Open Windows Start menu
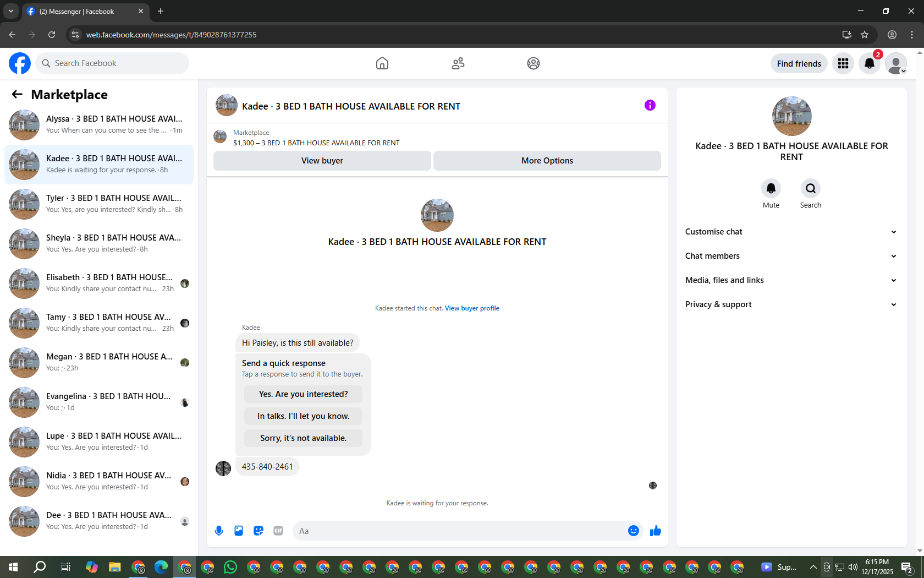924x578 pixels. pos(13,567)
